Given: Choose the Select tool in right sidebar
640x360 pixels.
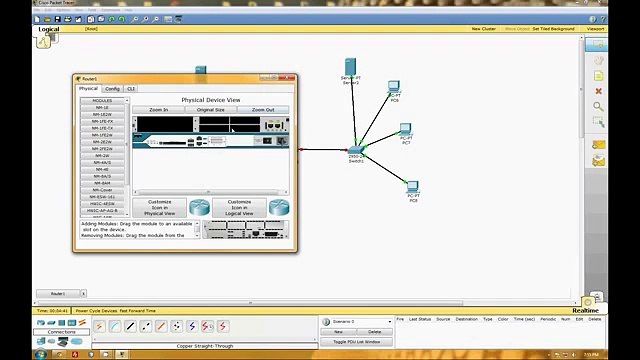Looking at the screenshot, I should pyautogui.click(x=598, y=44).
